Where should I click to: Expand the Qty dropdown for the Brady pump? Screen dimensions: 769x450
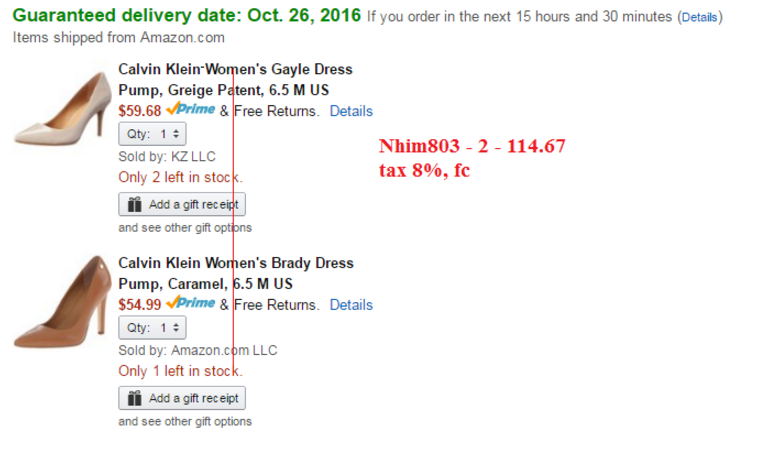[152, 328]
